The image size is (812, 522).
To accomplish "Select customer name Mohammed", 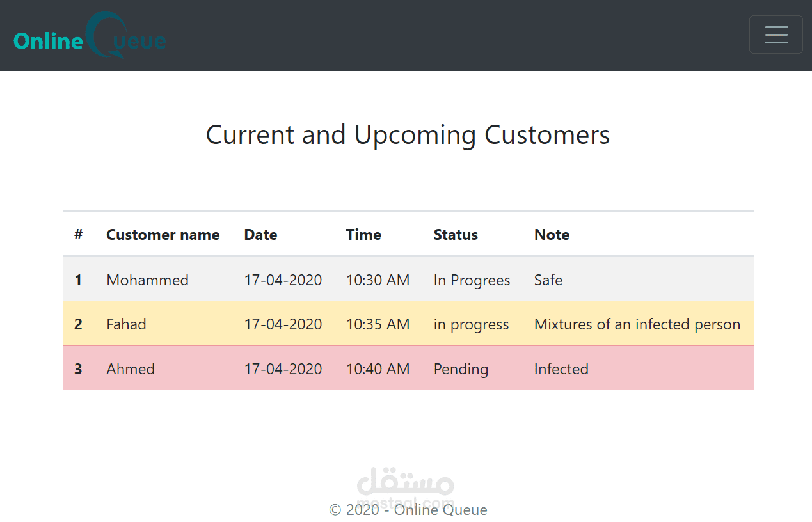I will (x=147, y=280).
